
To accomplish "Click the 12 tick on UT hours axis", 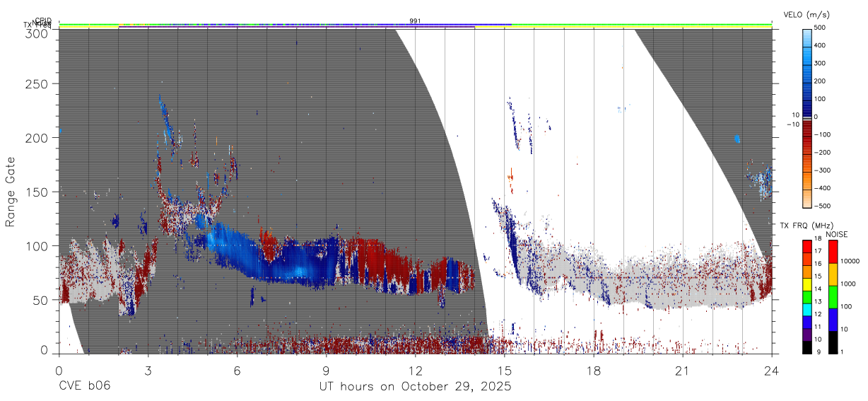I will 416,371.
